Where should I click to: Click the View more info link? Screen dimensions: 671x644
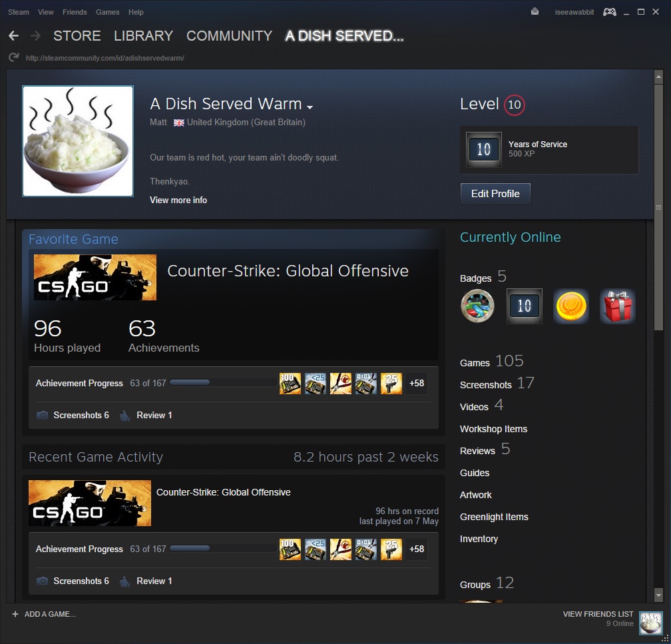[x=178, y=200]
